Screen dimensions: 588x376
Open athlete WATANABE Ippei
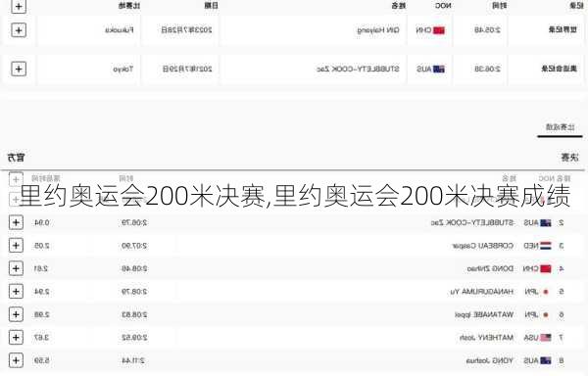tap(484, 314)
